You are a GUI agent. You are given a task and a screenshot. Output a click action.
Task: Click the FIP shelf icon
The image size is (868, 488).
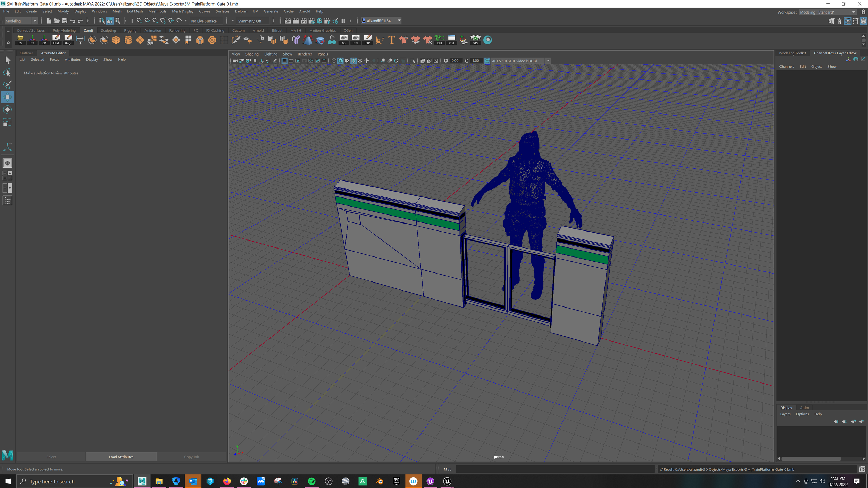[368, 40]
